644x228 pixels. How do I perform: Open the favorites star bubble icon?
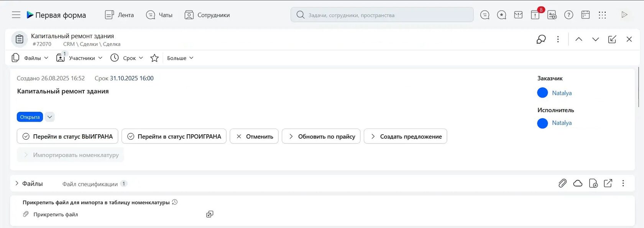pyautogui.click(x=501, y=15)
